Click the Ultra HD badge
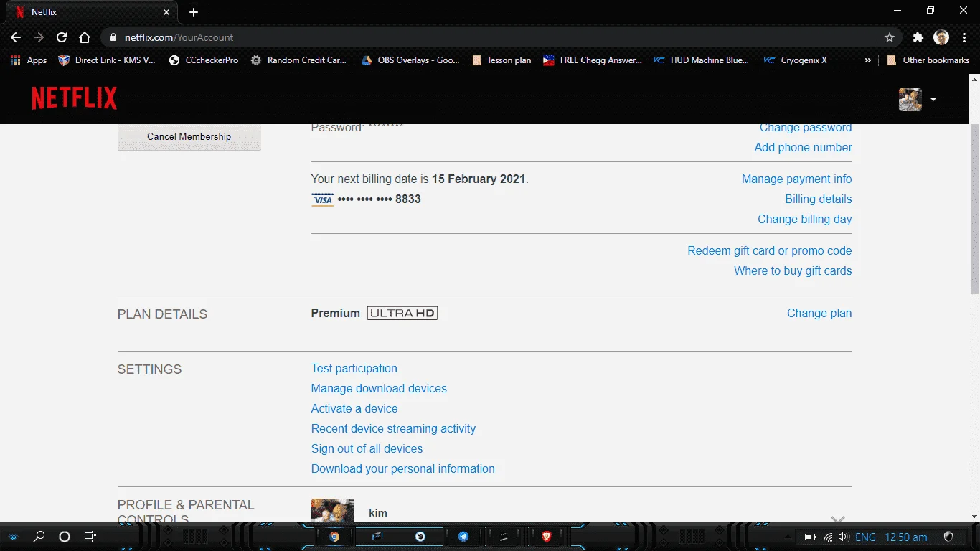Screen dimensions: 980x551 (402, 313)
